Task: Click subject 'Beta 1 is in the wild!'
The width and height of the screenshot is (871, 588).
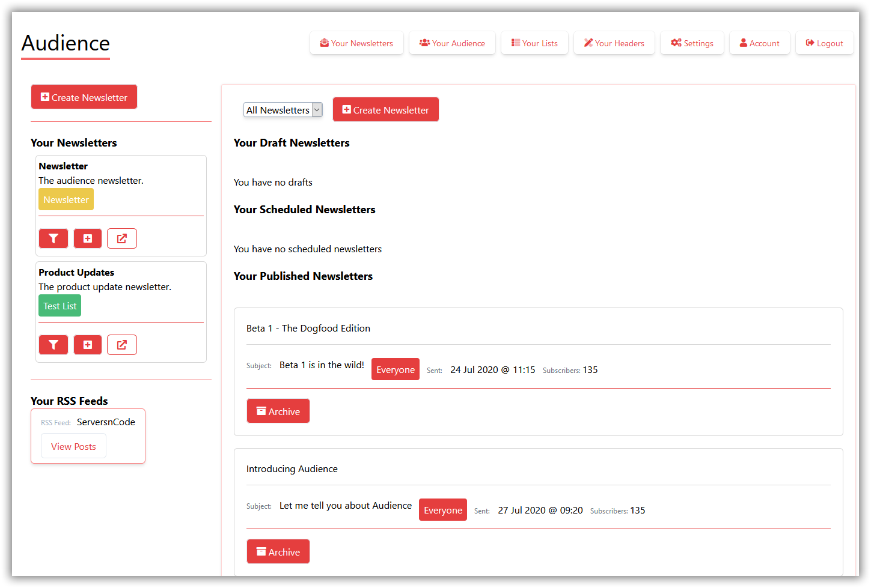Action: coord(322,365)
